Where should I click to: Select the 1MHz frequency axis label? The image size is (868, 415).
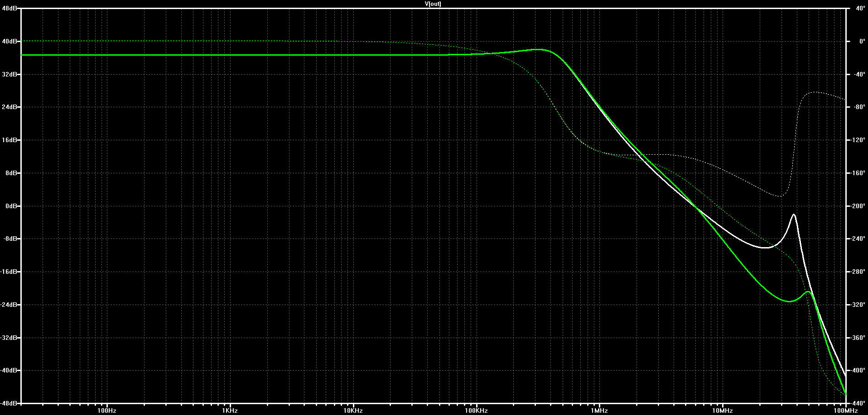pyautogui.click(x=599, y=411)
